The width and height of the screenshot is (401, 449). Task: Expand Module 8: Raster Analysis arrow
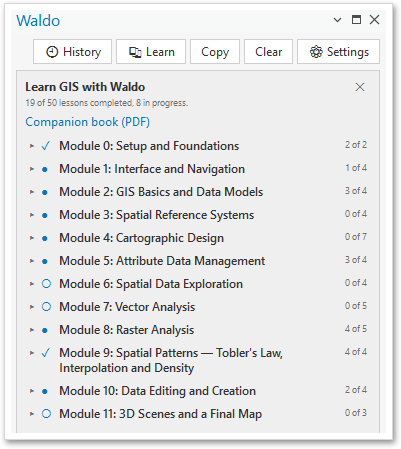click(32, 330)
